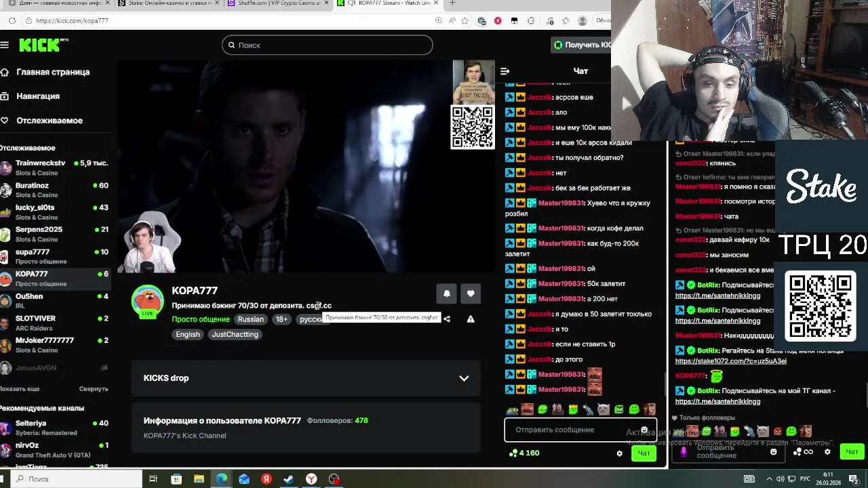Focus the Поиск search field on Kick
Viewport: 868px width, 488px height.
click(x=327, y=45)
